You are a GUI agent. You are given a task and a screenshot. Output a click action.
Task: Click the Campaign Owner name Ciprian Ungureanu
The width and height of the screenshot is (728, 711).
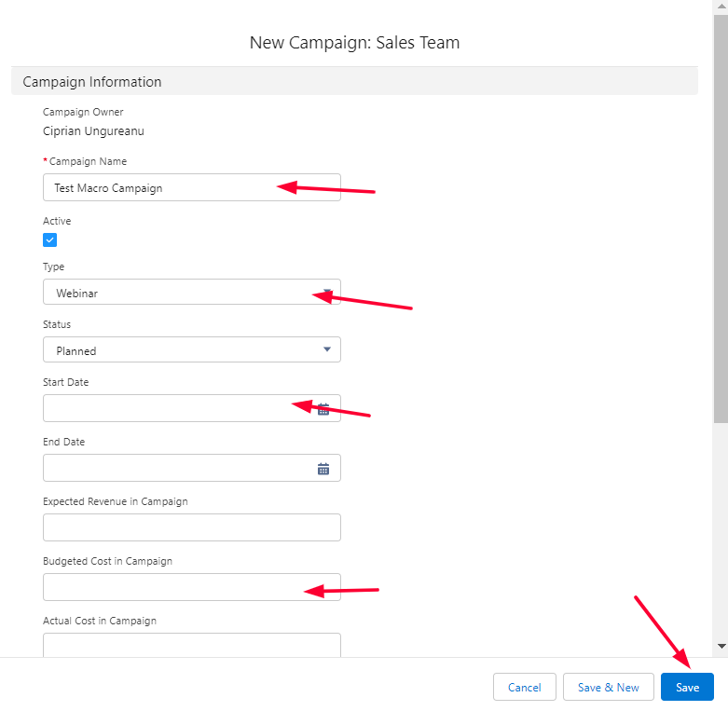click(x=93, y=131)
